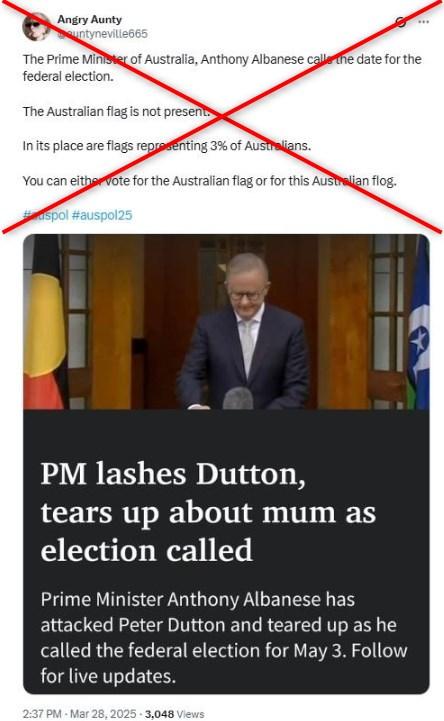Click the Grok icon beside the more menu

[x=401, y=22]
